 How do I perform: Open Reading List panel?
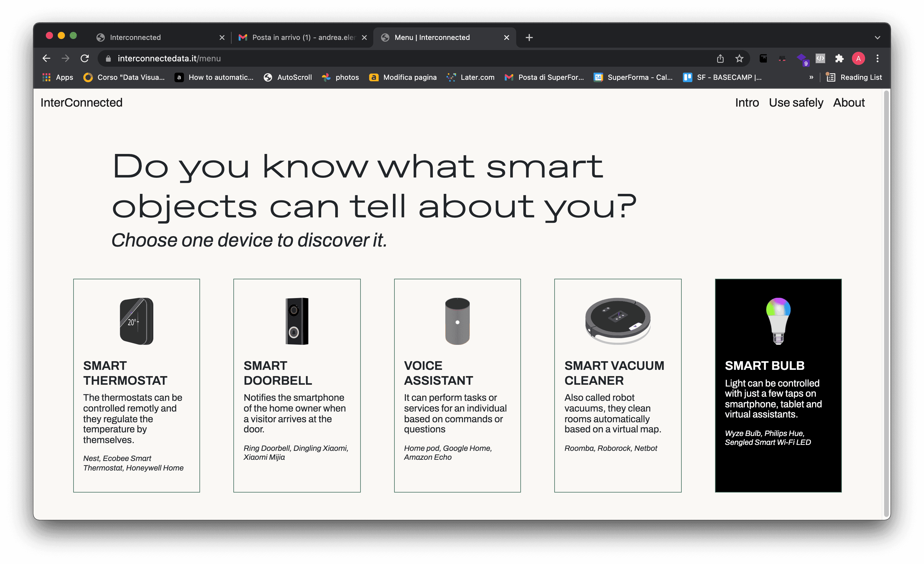[x=854, y=77]
